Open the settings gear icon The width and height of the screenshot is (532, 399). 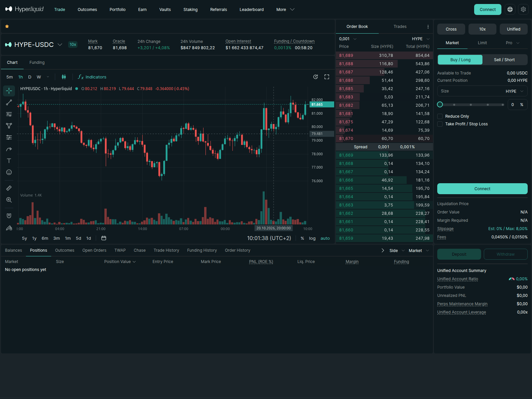[x=523, y=9]
